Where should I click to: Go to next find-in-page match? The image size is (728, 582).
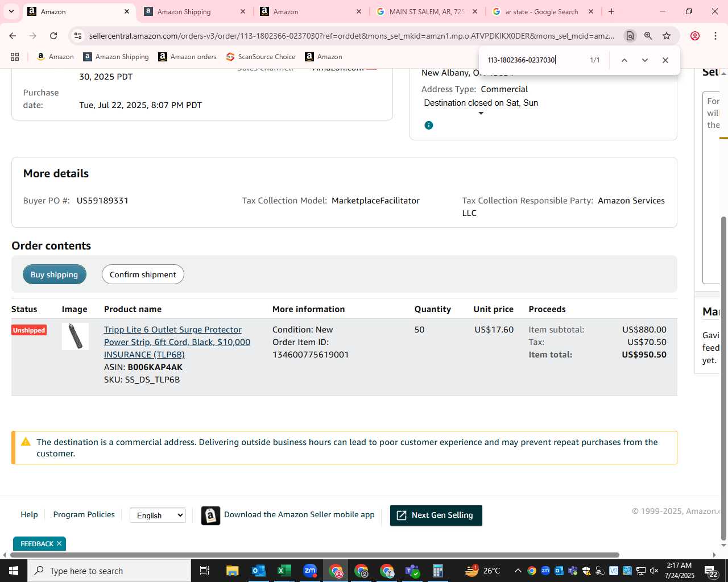[x=644, y=60]
